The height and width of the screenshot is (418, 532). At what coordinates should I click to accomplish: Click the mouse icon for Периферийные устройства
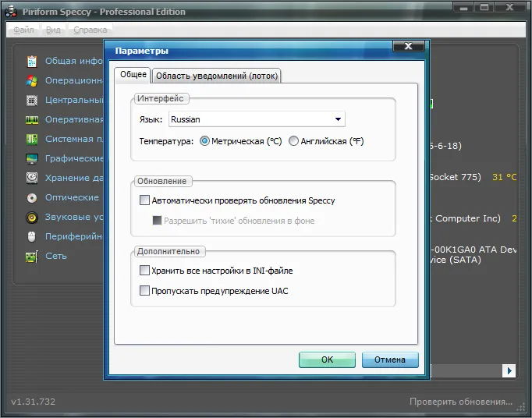[x=31, y=236]
